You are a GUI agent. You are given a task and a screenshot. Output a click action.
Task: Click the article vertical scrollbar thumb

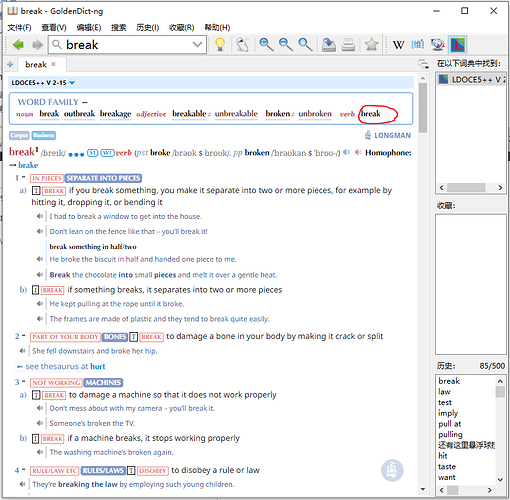click(423, 107)
